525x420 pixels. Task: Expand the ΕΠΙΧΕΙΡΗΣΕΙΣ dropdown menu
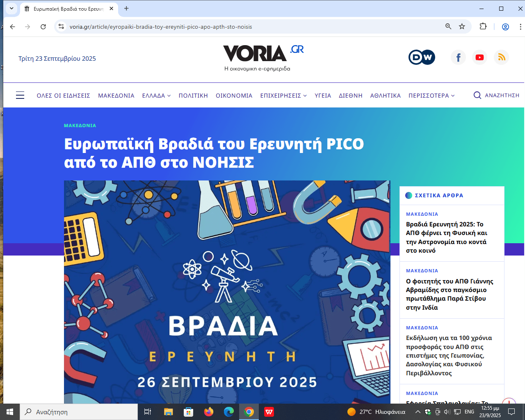pyautogui.click(x=283, y=96)
